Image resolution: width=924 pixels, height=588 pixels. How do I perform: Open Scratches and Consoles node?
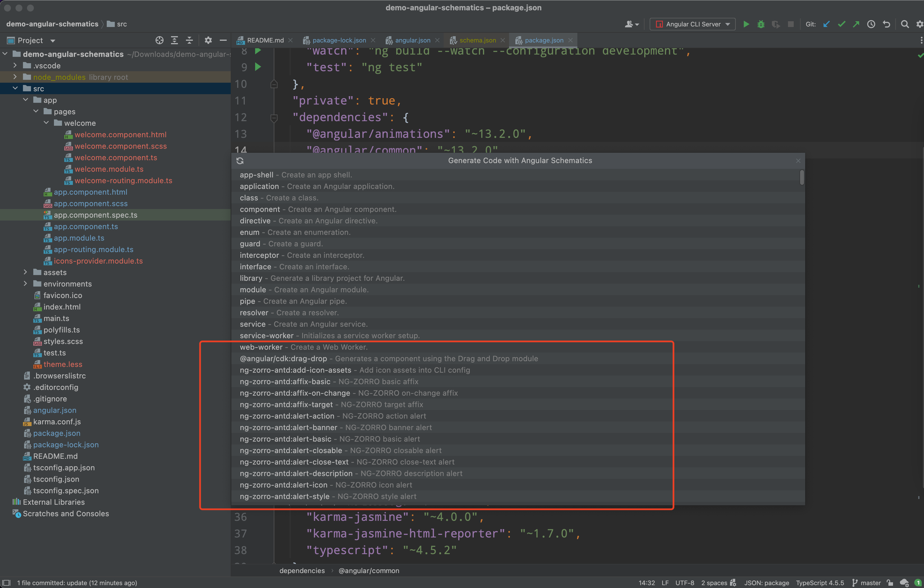click(x=66, y=514)
